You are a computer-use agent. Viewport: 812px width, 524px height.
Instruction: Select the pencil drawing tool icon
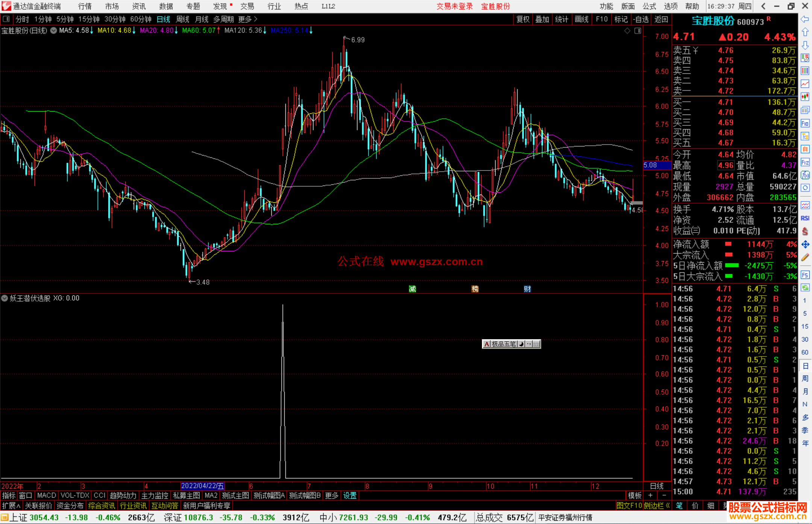(x=805, y=257)
